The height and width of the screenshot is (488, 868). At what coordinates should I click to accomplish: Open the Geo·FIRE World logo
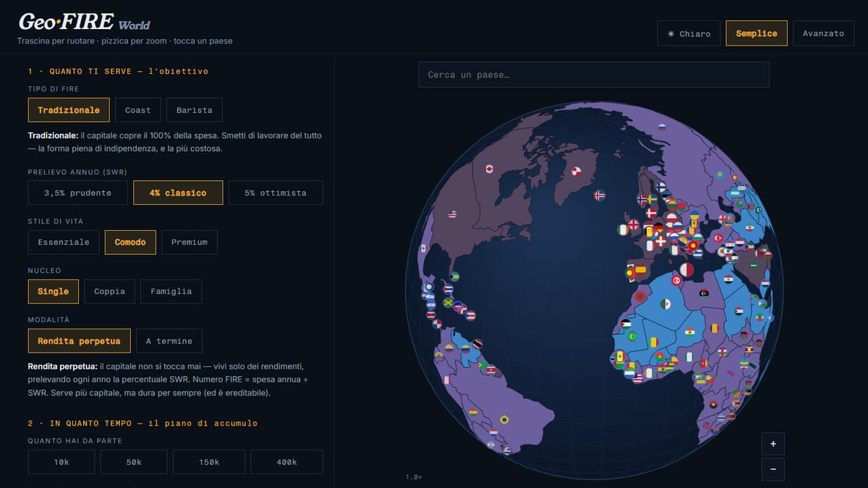(x=85, y=21)
